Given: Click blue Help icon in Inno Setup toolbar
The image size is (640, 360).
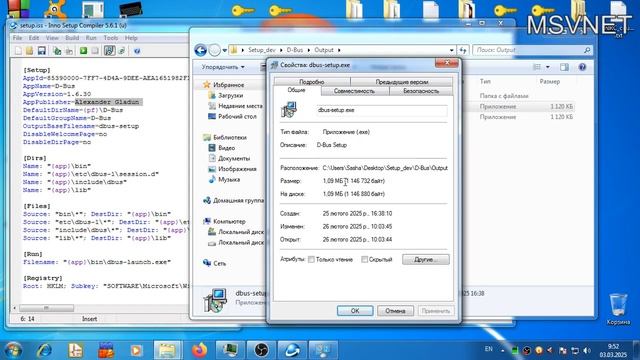Looking at the screenshot, I should coord(137,51).
